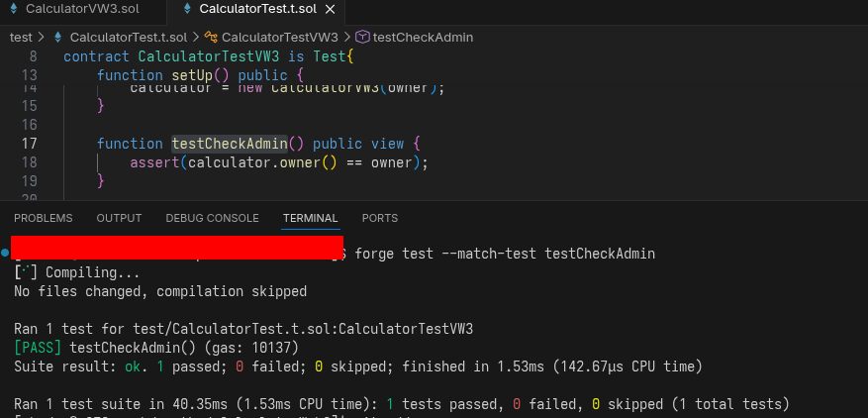Select the TERMINAL panel tab
The height and width of the screenshot is (418, 868).
coord(310,219)
